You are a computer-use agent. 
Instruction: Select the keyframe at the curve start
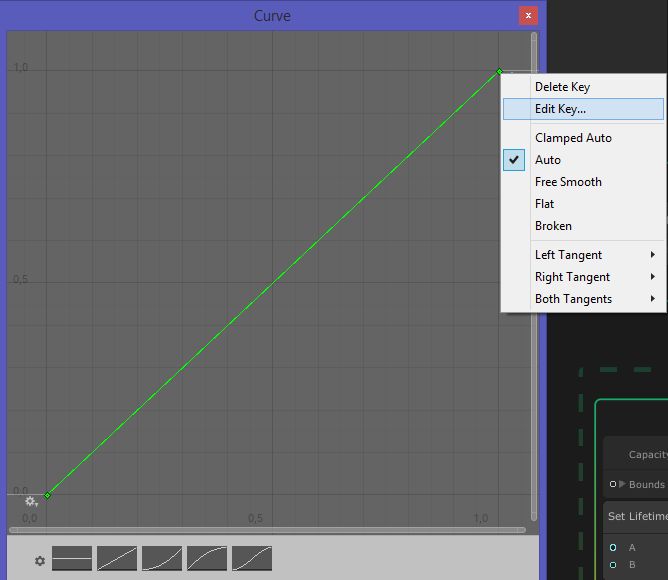47,495
